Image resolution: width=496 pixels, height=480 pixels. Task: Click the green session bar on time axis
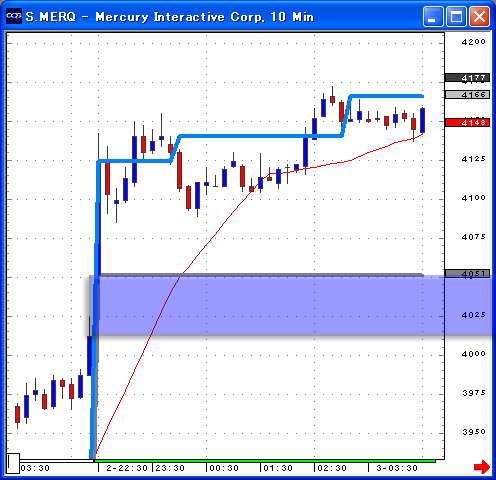[265, 461]
